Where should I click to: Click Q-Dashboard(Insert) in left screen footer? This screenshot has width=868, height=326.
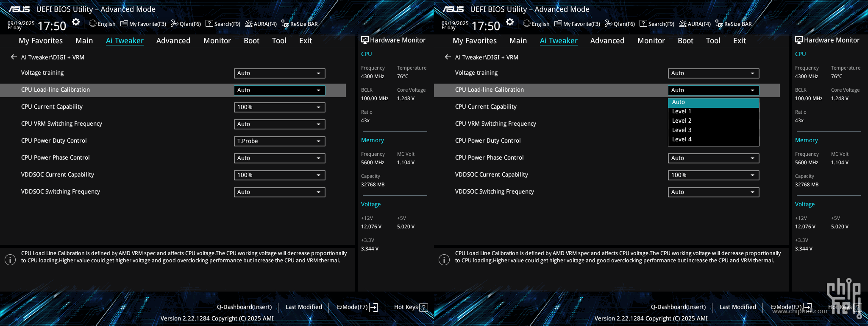[x=244, y=307]
